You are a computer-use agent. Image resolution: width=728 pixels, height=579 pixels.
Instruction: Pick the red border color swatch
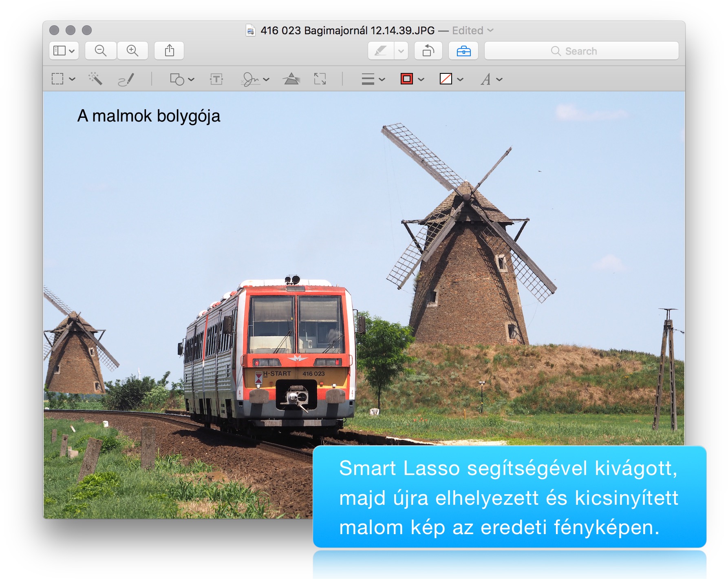coord(407,79)
